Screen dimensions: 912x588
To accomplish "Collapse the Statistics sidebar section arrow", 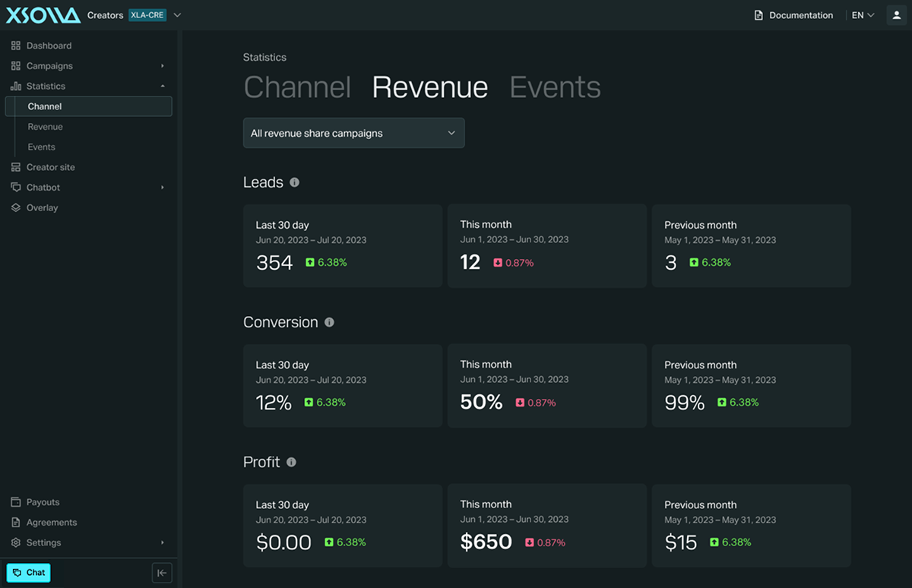I will pyautogui.click(x=163, y=87).
